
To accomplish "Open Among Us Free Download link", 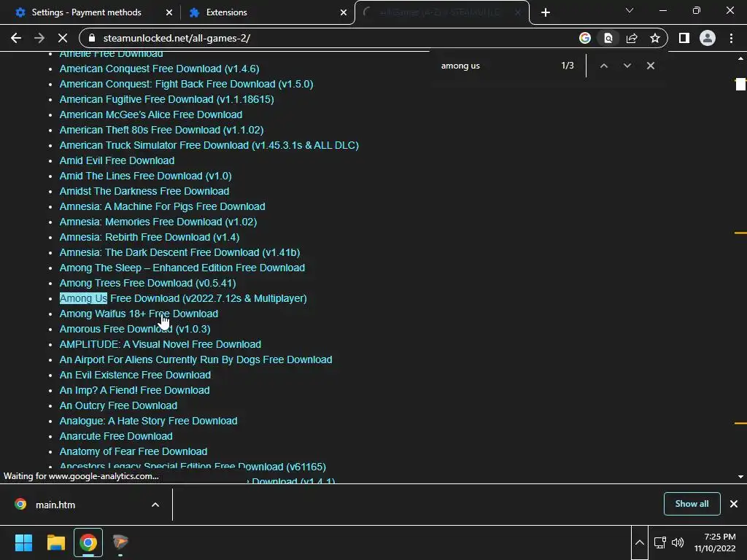I will coord(183,298).
